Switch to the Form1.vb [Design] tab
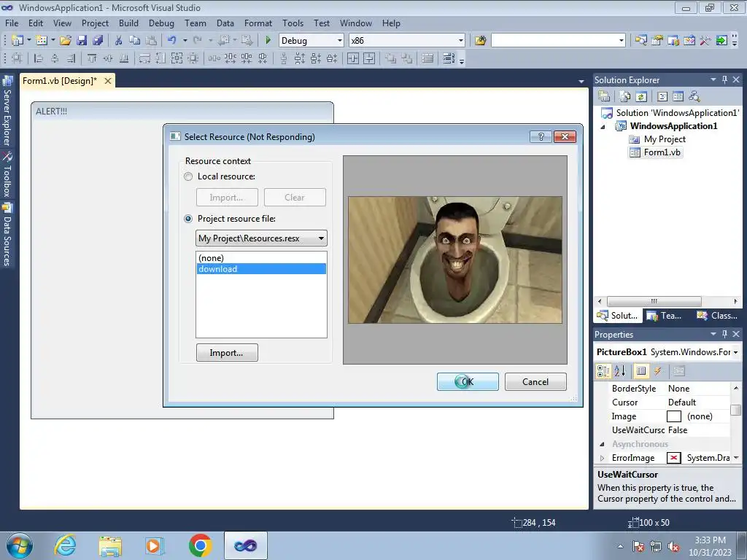 tap(60, 81)
